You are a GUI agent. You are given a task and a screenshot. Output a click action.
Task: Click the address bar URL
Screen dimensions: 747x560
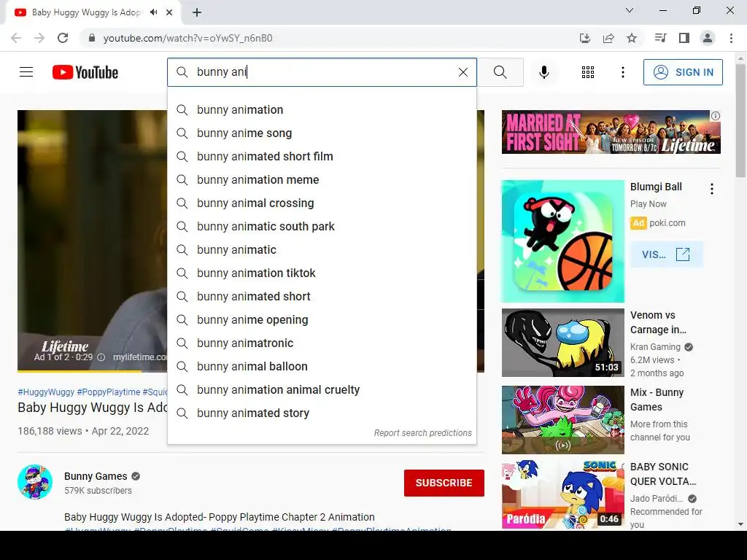coord(187,38)
